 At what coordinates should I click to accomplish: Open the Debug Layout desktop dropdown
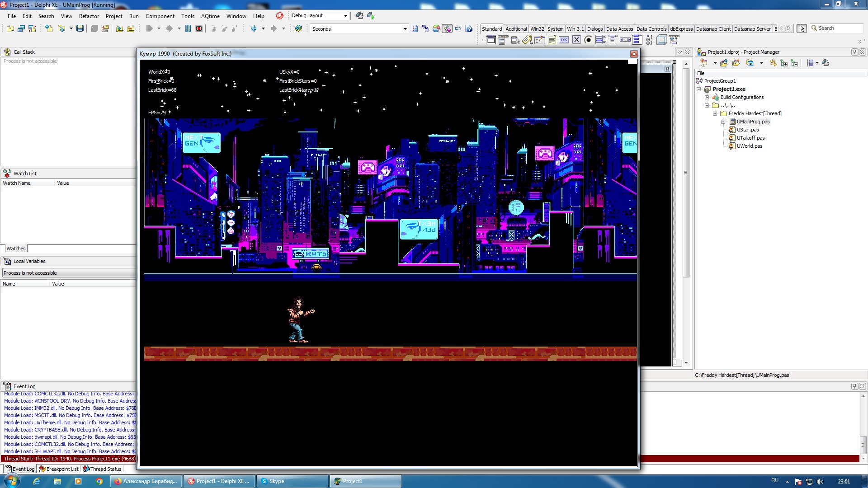click(346, 16)
